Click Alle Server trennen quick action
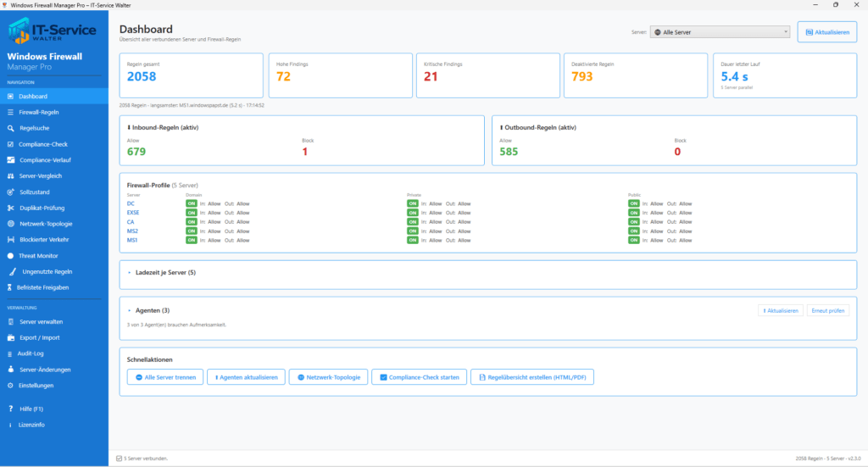 pyautogui.click(x=165, y=377)
